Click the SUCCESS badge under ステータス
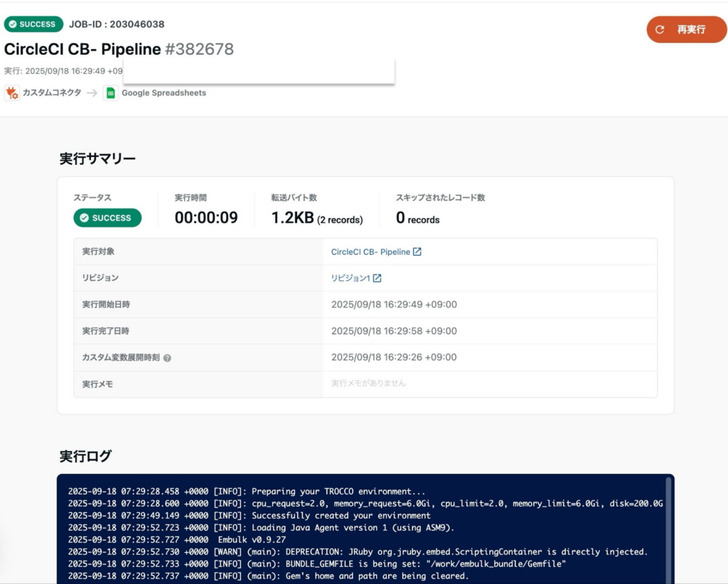The width and height of the screenshot is (728, 584). pyautogui.click(x=107, y=218)
